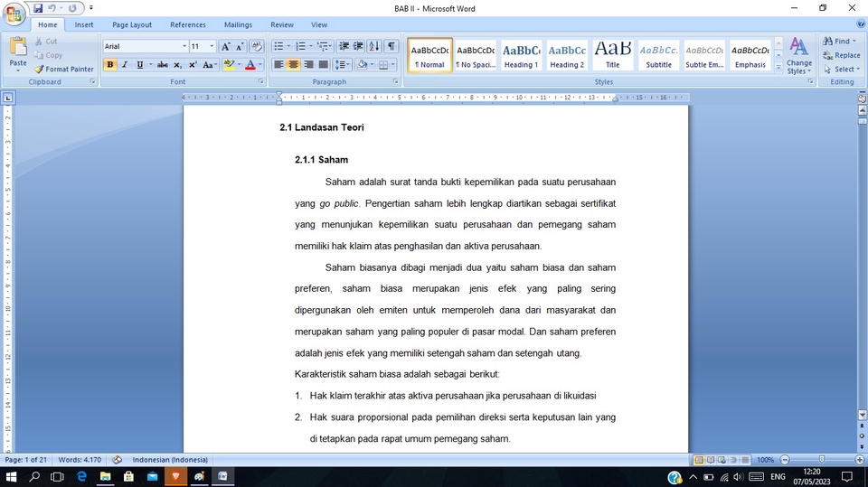Click the Words: 4.170 status entry

point(80,460)
